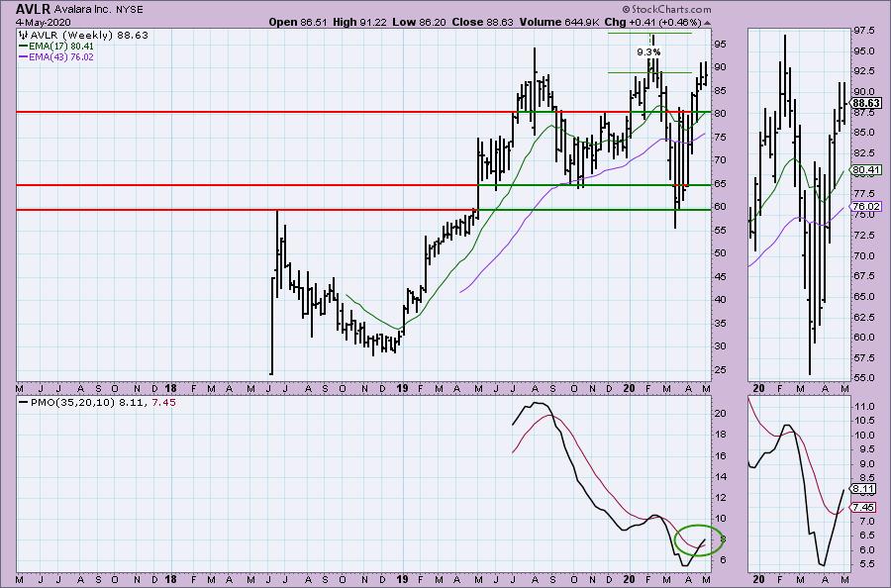Click the Avalara Inc. company name

coord(83,10)
